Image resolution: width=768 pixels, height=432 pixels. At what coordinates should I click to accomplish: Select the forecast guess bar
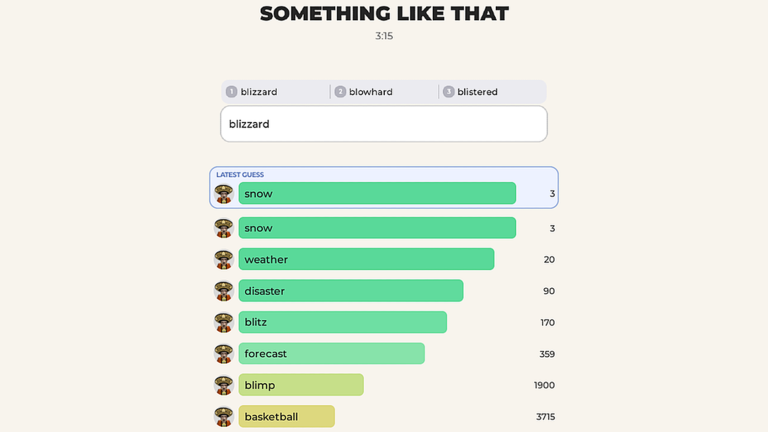point(332,354)
